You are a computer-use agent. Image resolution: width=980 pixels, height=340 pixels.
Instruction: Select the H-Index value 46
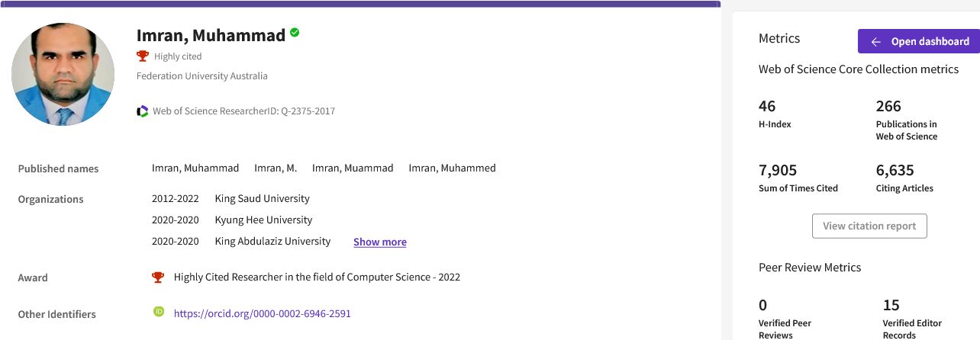coord(767,107)
